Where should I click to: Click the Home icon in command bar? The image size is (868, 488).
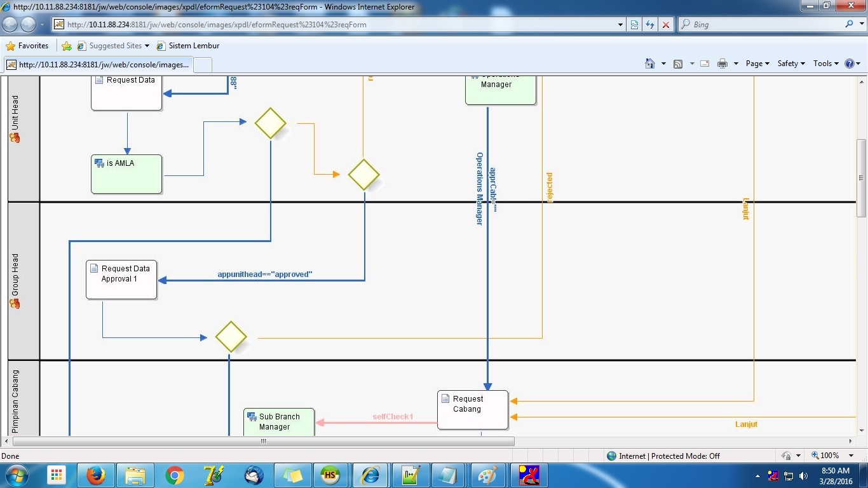pos(649,64)
